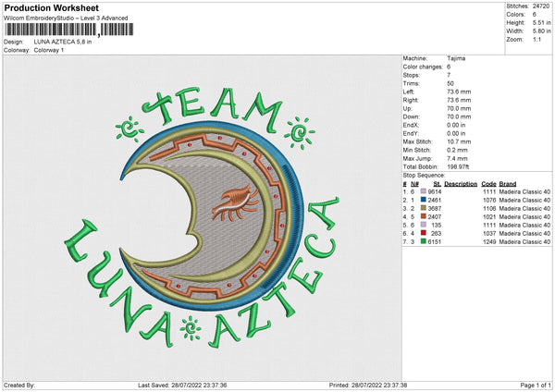Image resolution: width=555 pixels, height=392 pixels.
Task: Click the Max Jump value 7.4 mm
Action: coord(457,158)
